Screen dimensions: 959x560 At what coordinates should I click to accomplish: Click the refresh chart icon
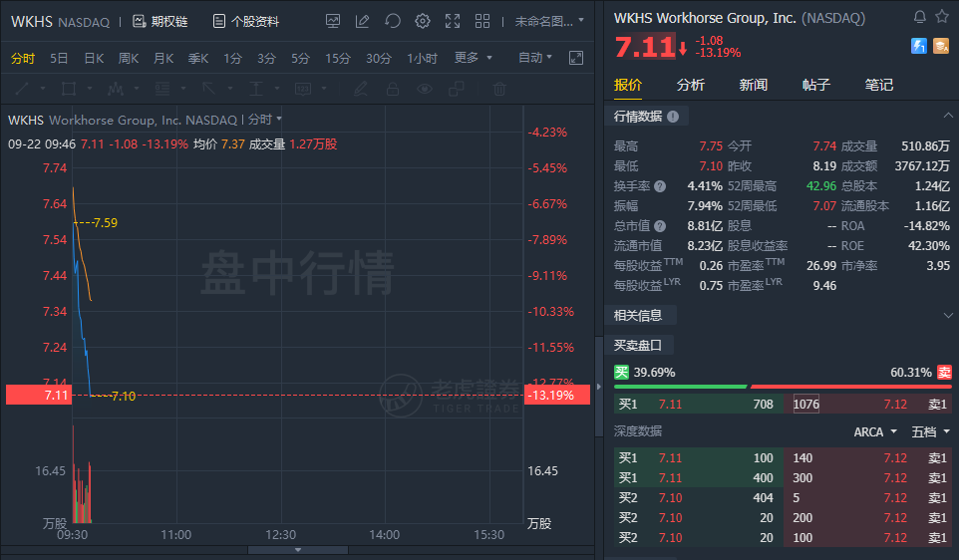tap(392, 21)
